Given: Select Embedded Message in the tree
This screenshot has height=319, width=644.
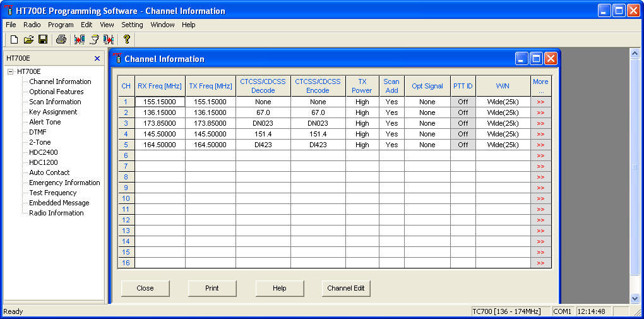Looking at the screenshot, I should coord(59,203).
